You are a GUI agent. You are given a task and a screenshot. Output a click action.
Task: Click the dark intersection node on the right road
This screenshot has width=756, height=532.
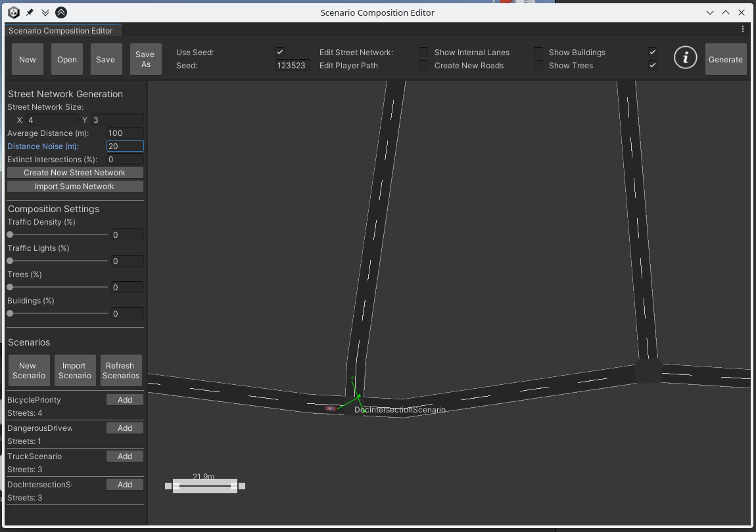click(x=648, y=370)
